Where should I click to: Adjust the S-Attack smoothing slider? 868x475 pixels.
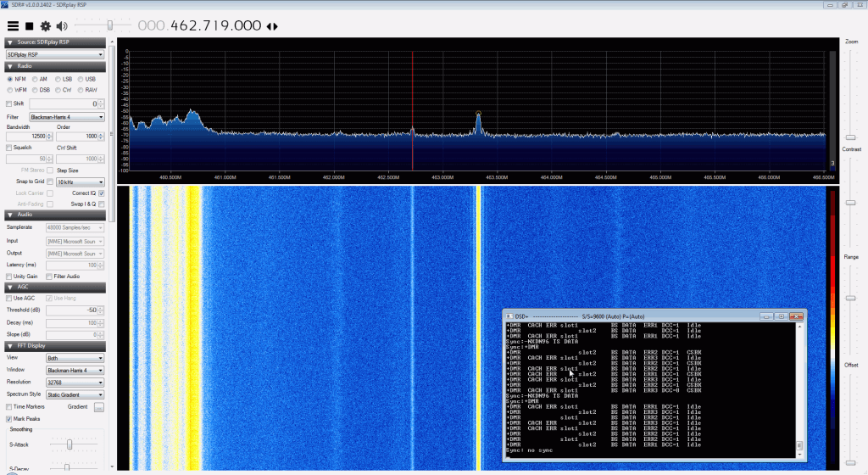tap(70, 444)
